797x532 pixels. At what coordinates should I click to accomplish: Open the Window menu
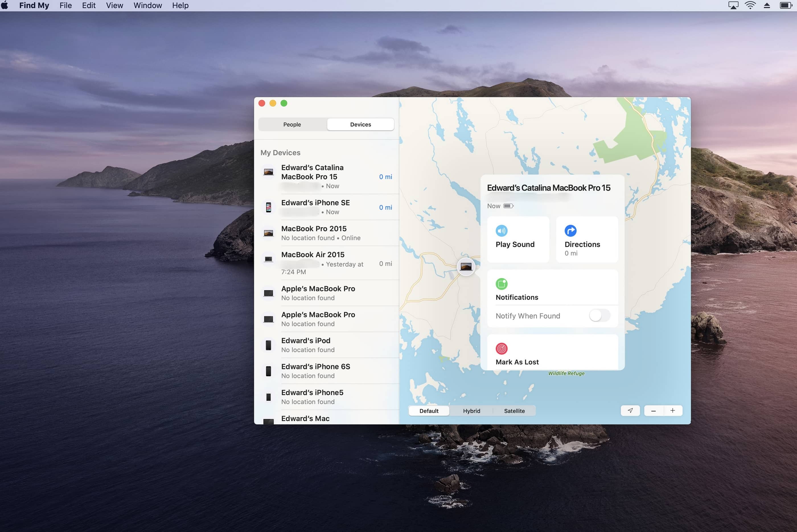[x=148, y=5]
